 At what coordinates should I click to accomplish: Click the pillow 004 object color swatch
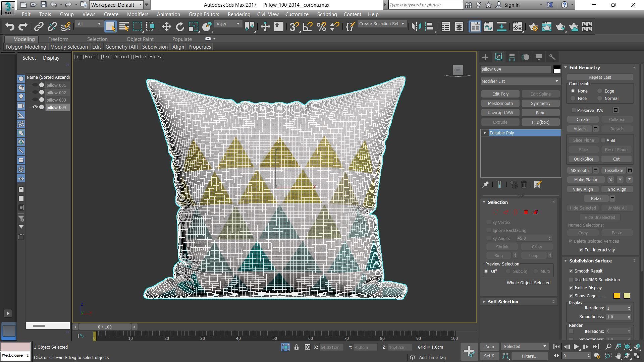(557, 69)
